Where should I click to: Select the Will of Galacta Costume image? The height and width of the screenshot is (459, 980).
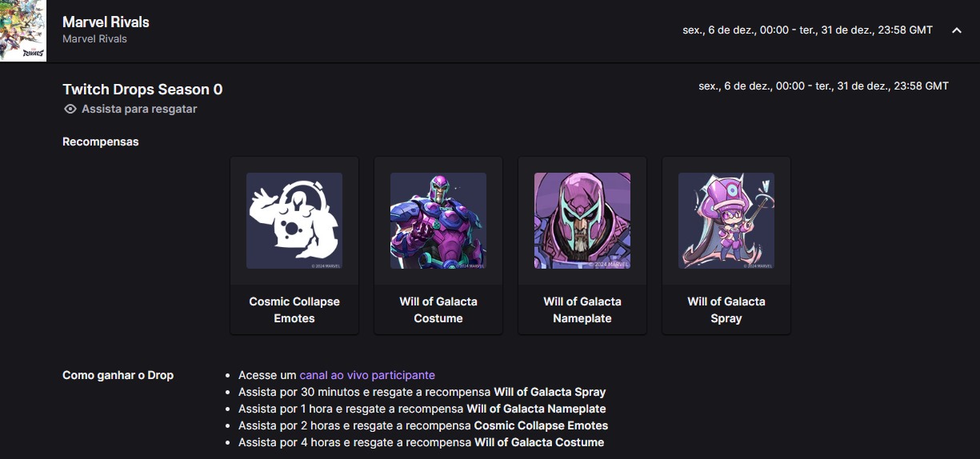(x=438, y=221)
